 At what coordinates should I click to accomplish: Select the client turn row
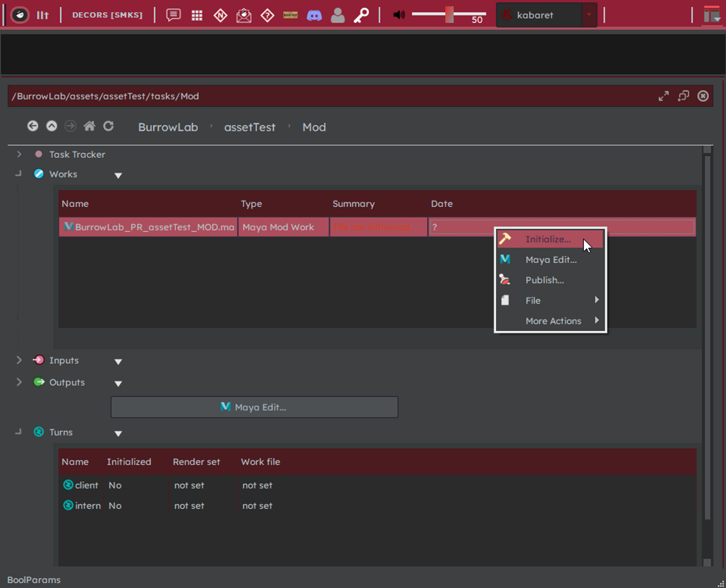point(377,485)
